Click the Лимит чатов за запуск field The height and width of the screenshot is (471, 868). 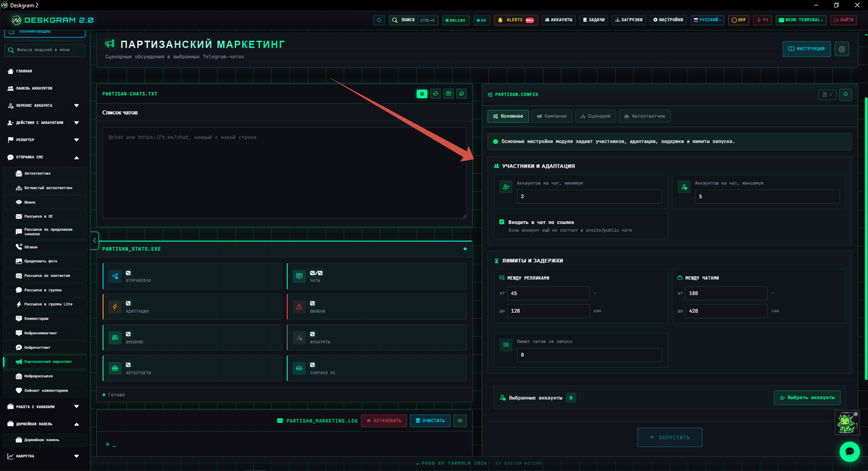pos(589,355)
